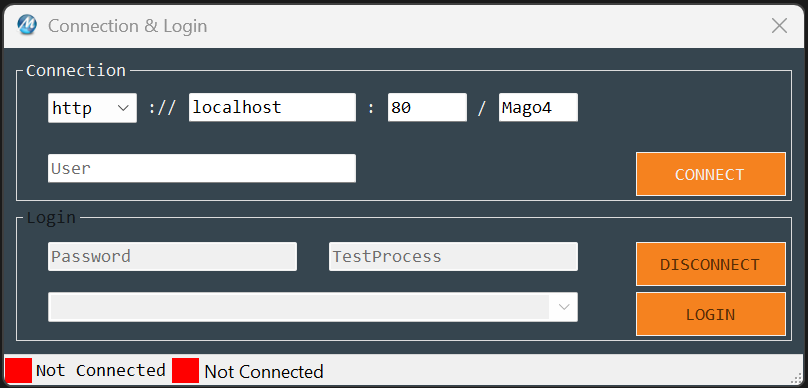Viewport: 808px width, 388px height.
Task: Click the localhost host field
Action: (x=272, y=107)
